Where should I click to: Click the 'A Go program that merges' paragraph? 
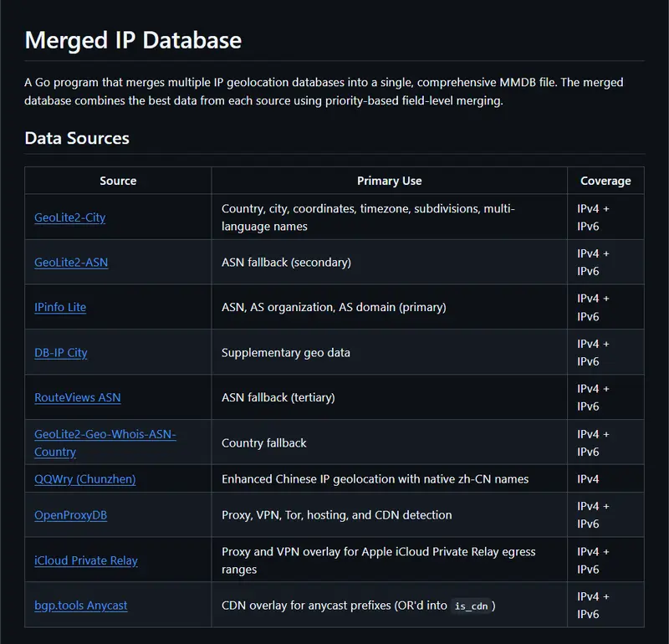tap(324, 91)
